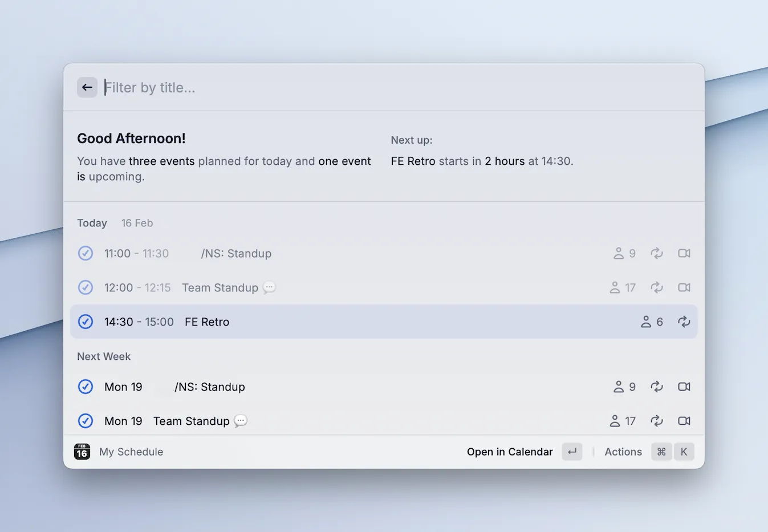The image size is (768, 532).
Task: Click the K key shortcut badge
Action: pyautogui.click(x=684, y=452)
